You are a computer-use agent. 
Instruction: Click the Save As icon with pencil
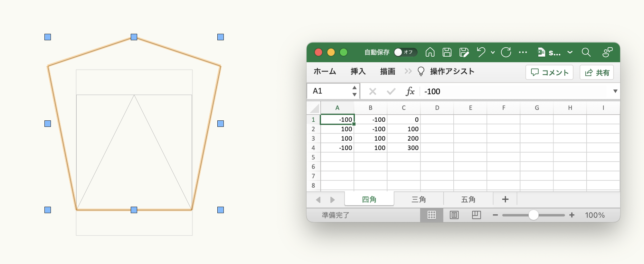coord(464,52)
